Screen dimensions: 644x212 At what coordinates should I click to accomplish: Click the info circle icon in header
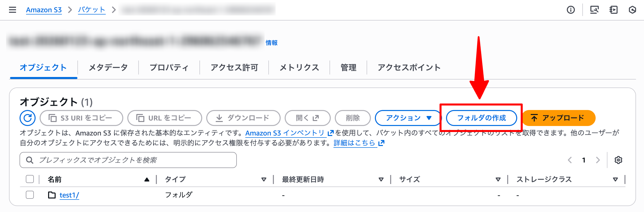point(571,10)
